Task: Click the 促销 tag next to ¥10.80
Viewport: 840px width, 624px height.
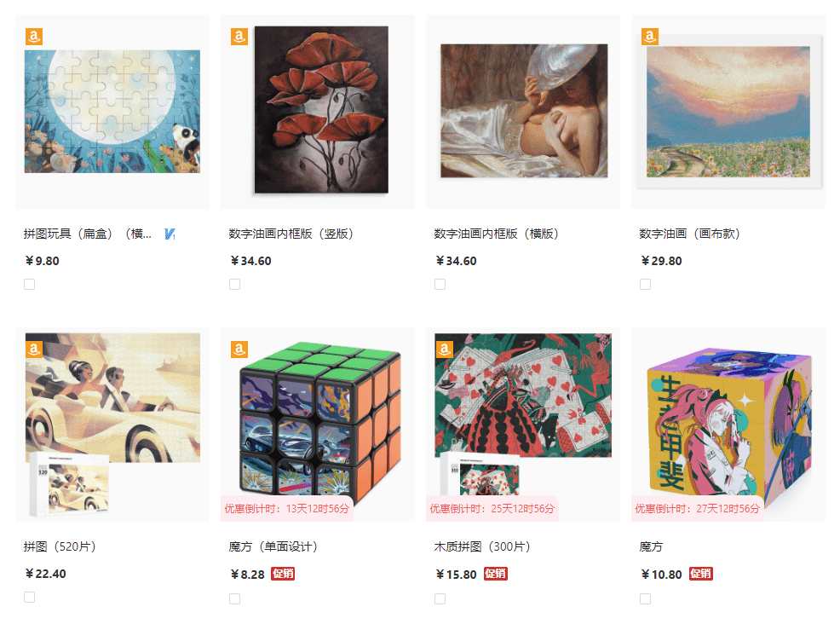Action: (x=701, y=574)
